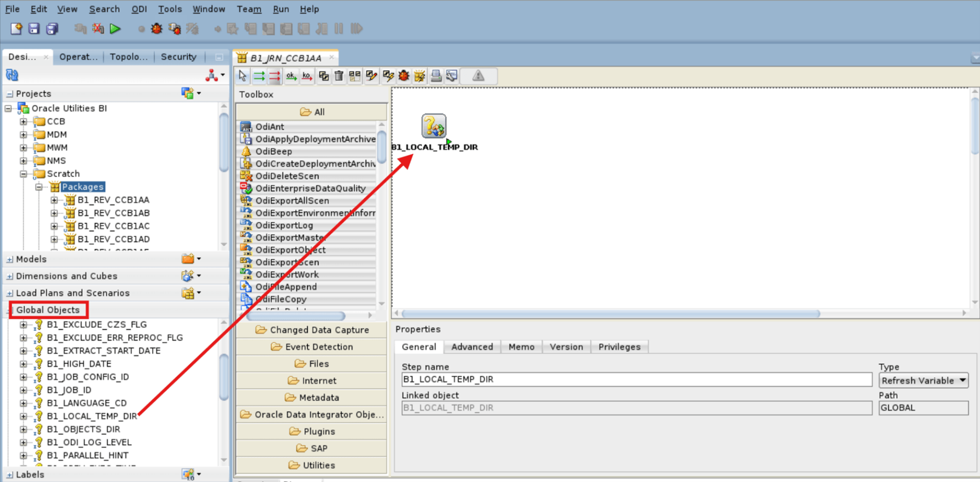Open the Files toolbox category
Viewport: 980px width, 482px height.
312,364
